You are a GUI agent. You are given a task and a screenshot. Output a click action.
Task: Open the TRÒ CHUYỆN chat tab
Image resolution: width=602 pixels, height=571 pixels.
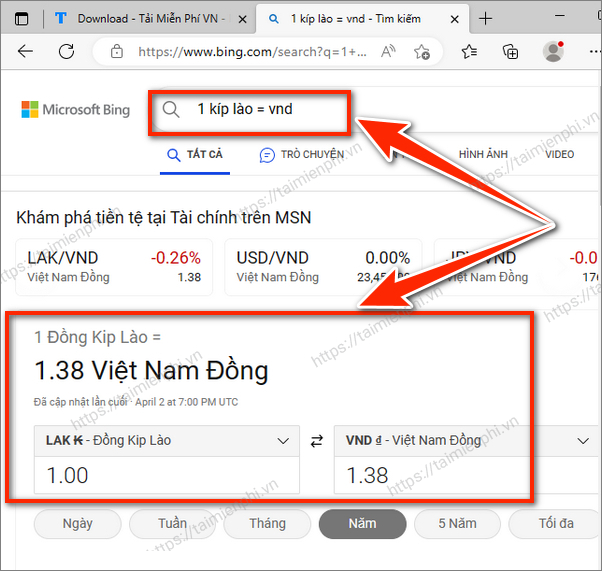click(302, 154)
